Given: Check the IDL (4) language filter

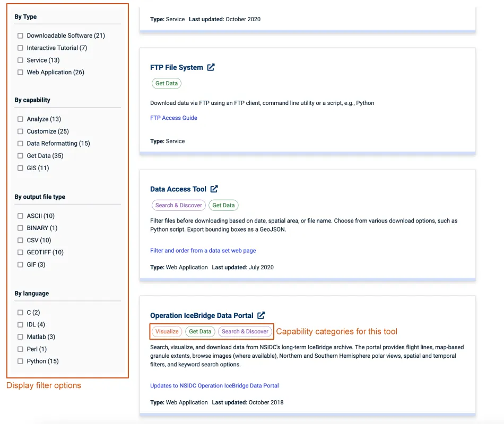Looking at the screenshot, I should pyautogui.click(x=20, y=324).
